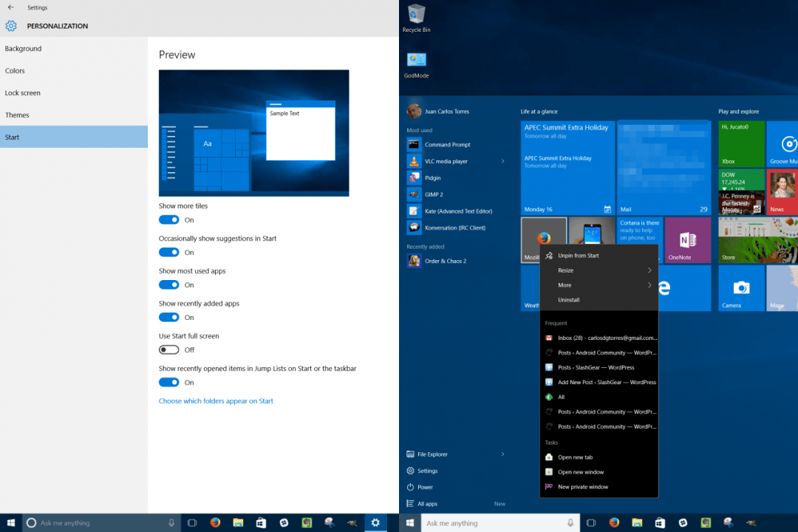Open Background settings page

click(x=74, y=49)
